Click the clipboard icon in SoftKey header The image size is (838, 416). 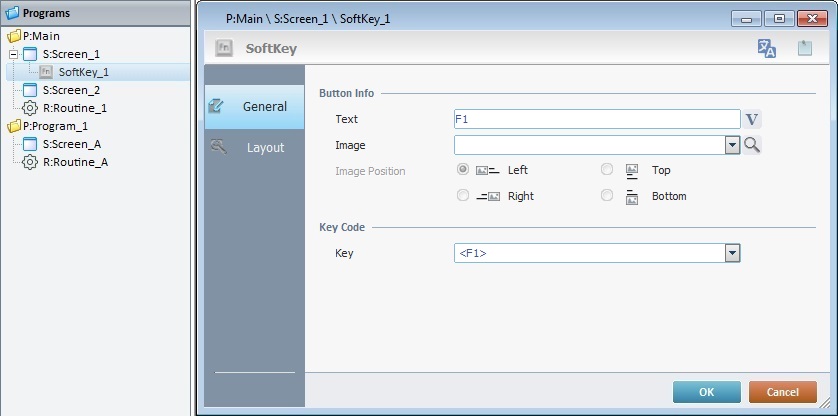click(804, 48)
